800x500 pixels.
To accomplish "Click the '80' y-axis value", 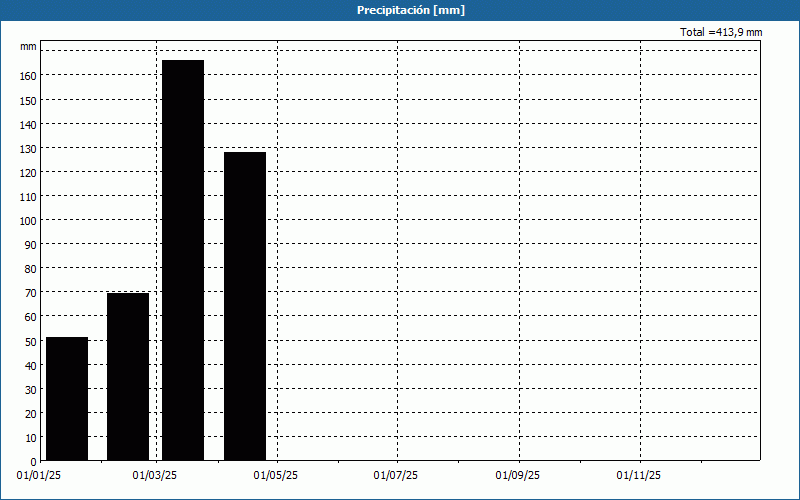I will [31, 269].
